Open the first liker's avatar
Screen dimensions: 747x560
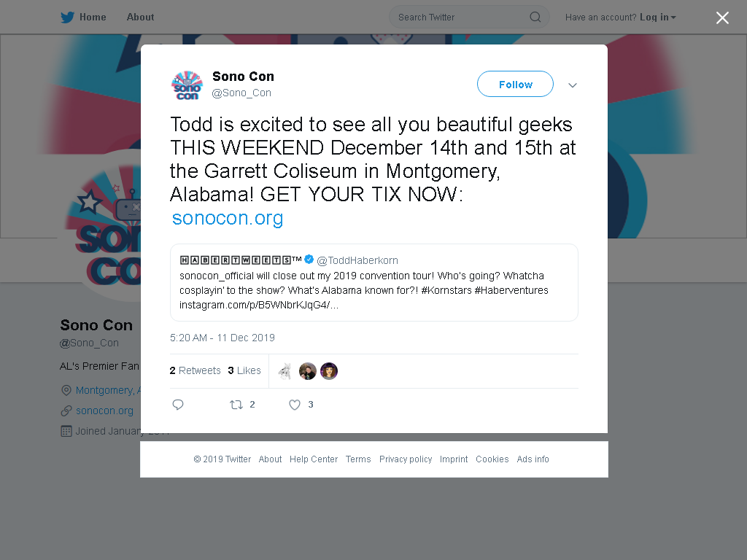(x=285, y=371)
